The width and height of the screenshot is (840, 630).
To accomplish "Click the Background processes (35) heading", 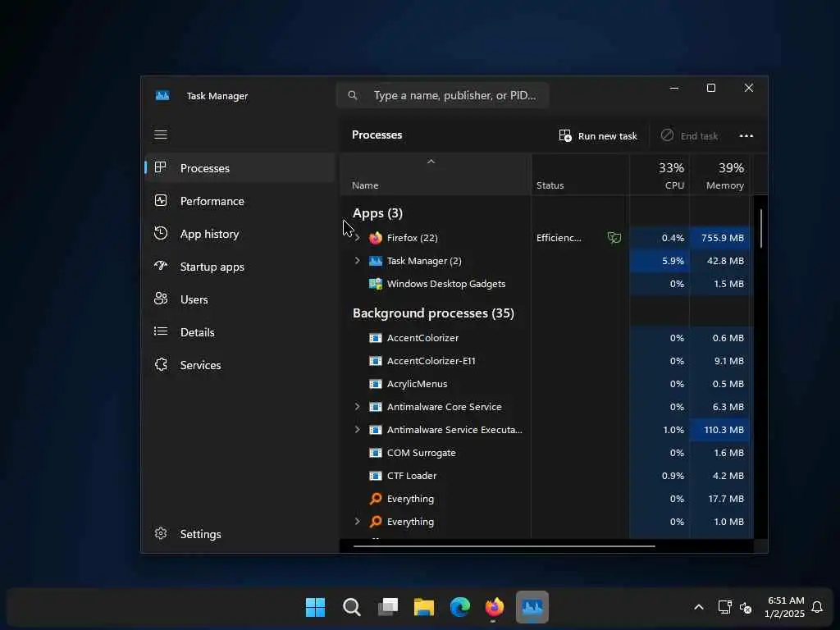I will (433, 313).
